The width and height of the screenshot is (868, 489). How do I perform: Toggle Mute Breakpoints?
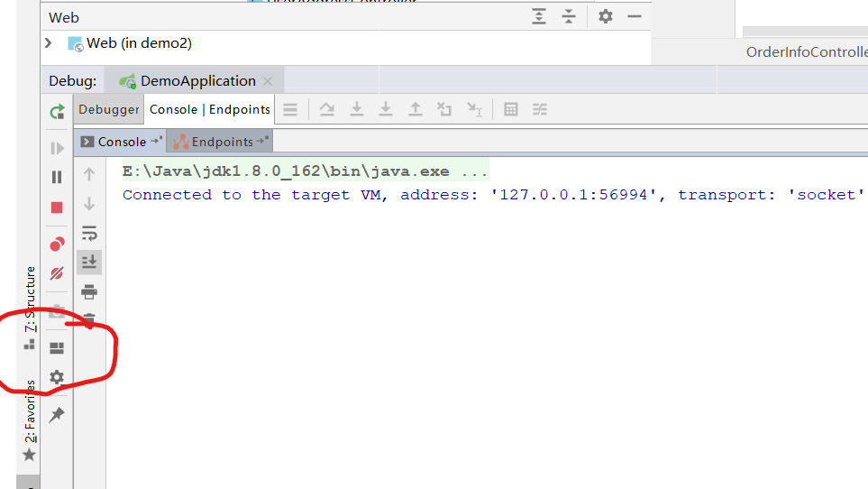click(57, 273)
